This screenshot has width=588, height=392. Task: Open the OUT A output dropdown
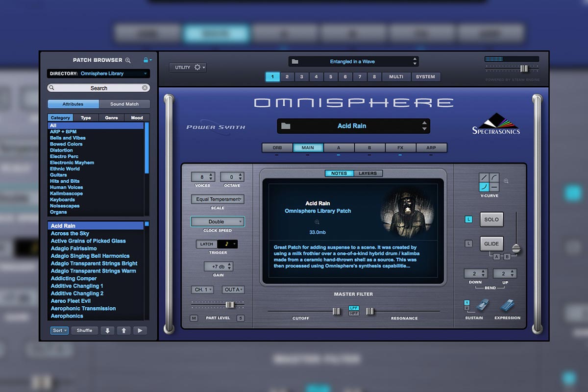point(233,290)
